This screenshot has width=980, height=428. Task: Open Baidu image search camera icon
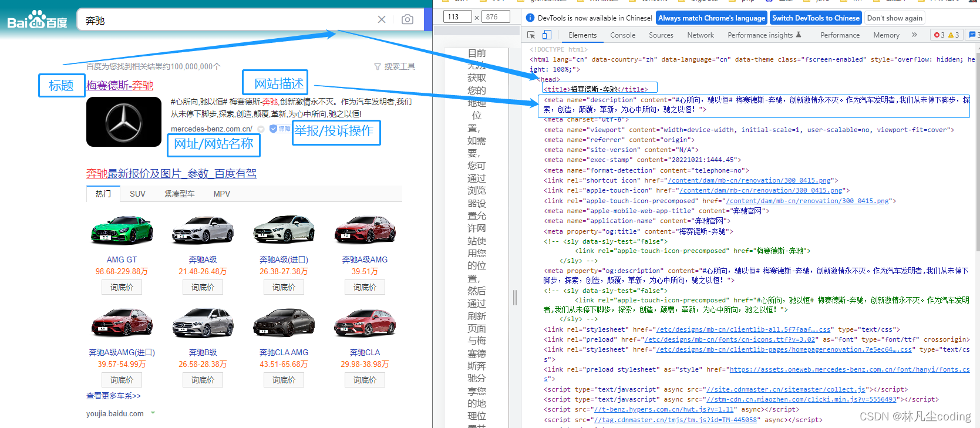(x=408, y=19)
